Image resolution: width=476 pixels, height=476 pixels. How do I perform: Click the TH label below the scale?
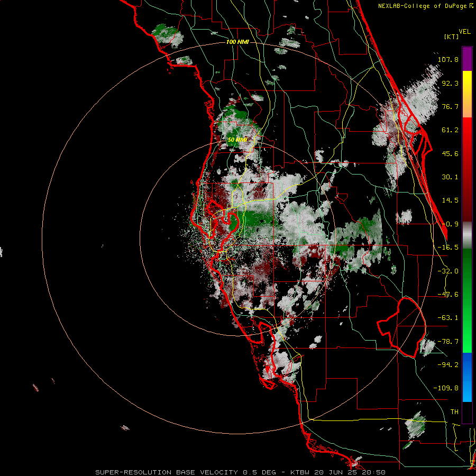coord(454,412)
